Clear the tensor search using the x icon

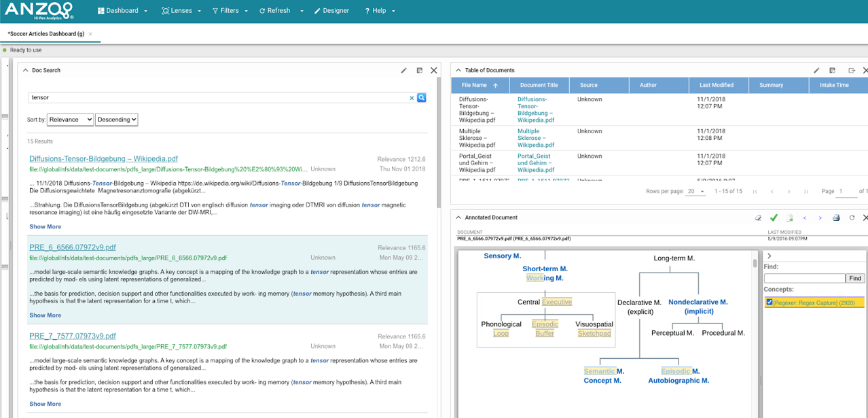(x=411, y=98)
